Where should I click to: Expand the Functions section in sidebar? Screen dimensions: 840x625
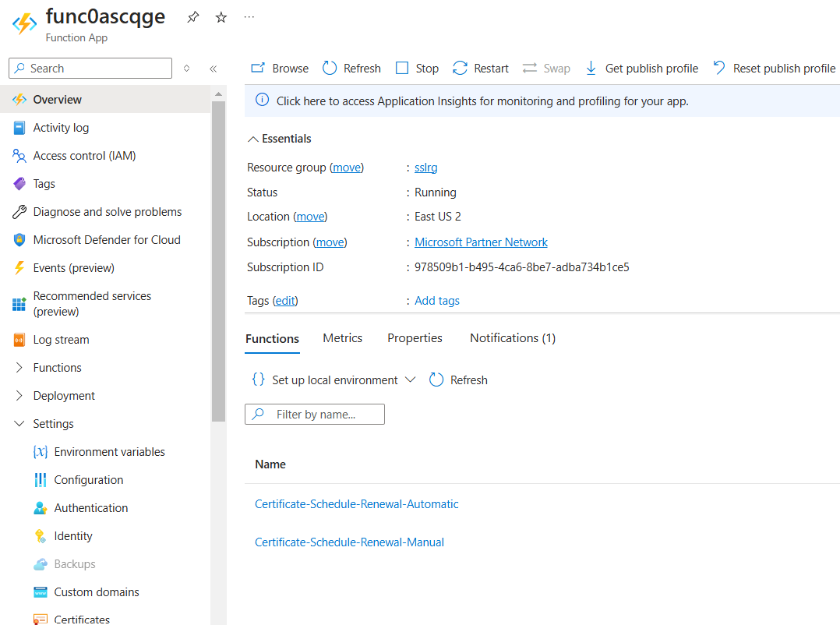[x=19, y=367]
